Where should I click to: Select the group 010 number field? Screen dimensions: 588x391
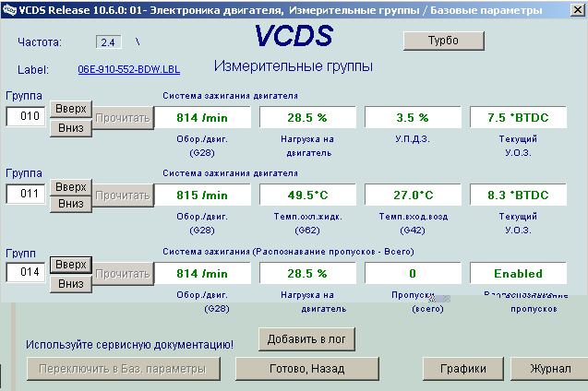tap(26, 116)
